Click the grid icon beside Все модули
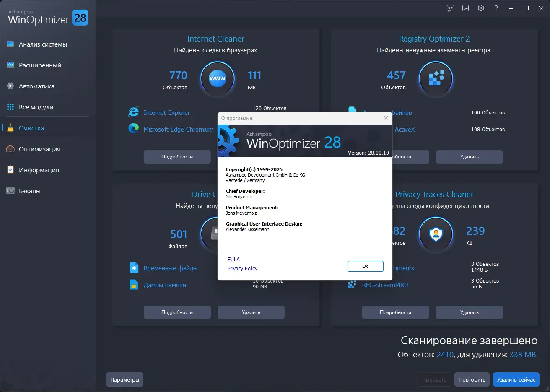 [10, 107]
